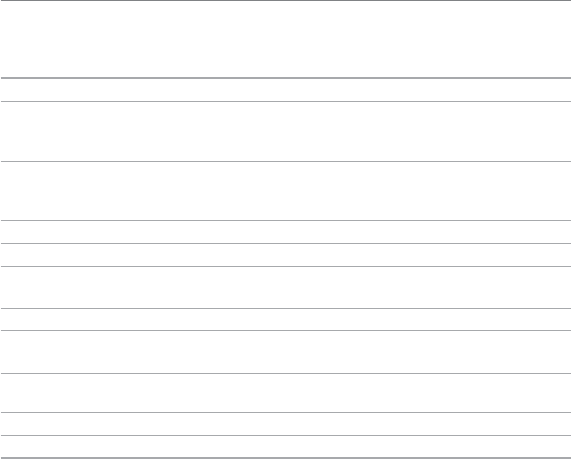
Task: Select the tenth blank table row
Action: click(286, 424)
